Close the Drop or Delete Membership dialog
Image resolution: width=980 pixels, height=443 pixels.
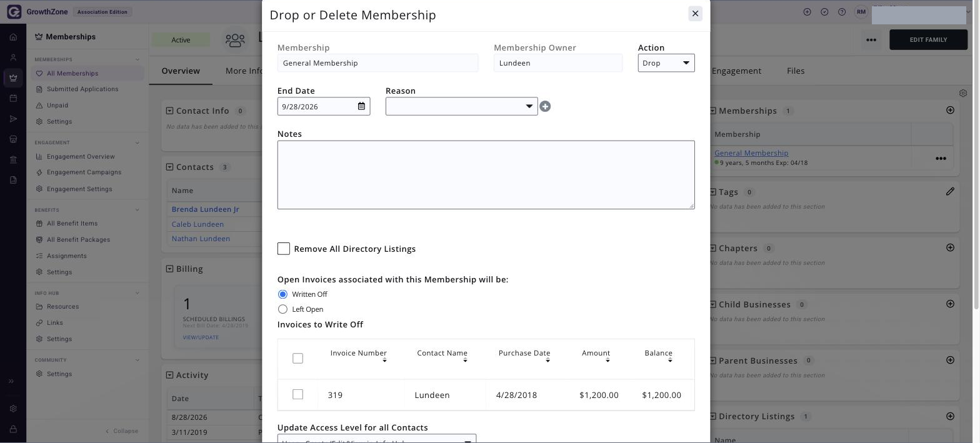pyautogui.click(x=695, y=14)
